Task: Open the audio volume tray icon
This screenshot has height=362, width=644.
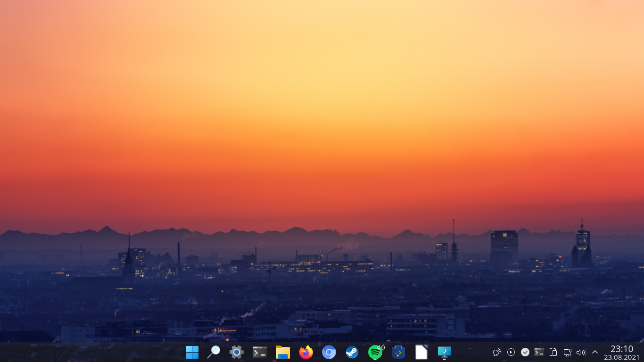Action: (x=581, y=352)
